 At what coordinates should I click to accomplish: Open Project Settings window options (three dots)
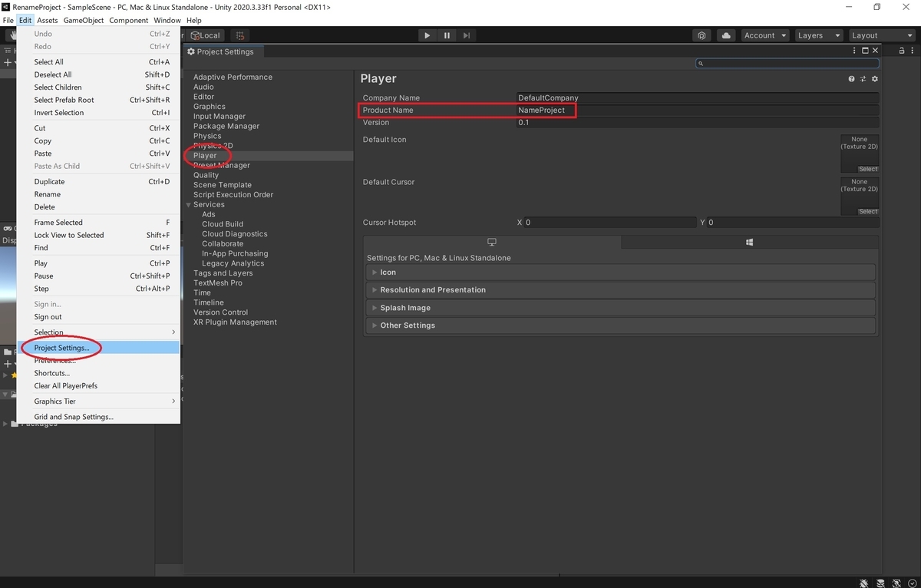click(855, 51)
